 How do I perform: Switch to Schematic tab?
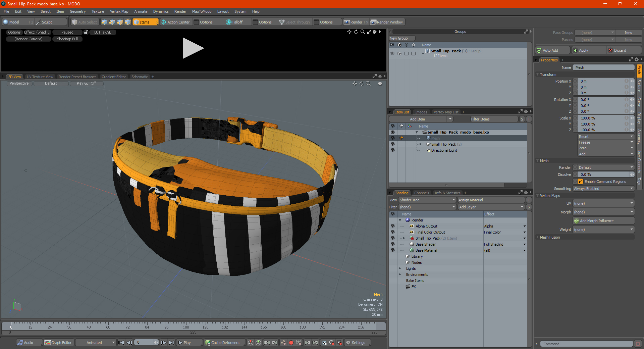(140, 77)
